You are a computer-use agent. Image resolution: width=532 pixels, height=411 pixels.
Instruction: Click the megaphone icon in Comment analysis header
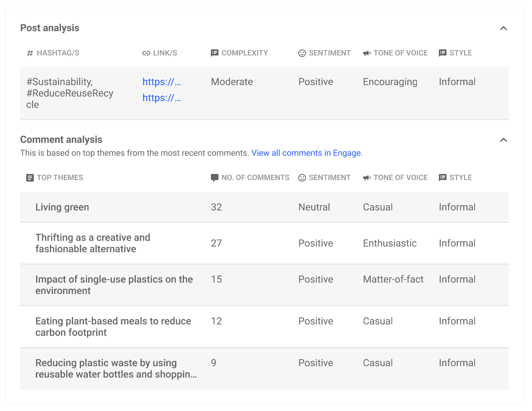[367, 178]
